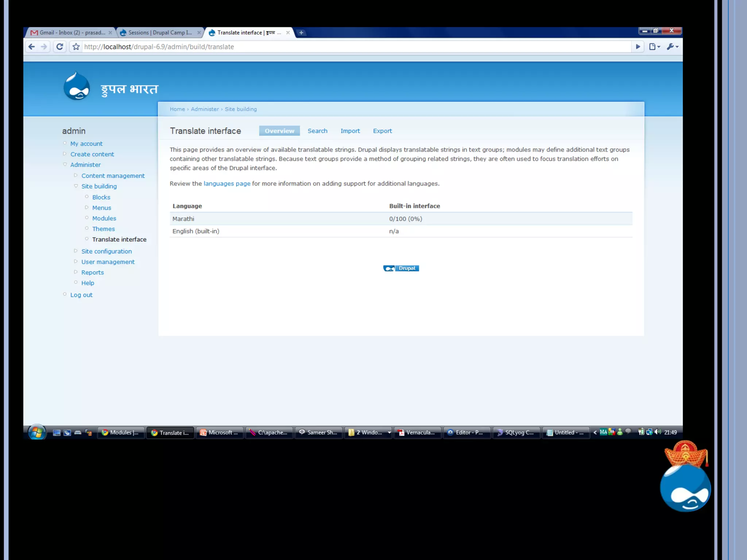Click the browser back arrow button
The height and width of the screenshot is (560, 747).
coord(32,47)
